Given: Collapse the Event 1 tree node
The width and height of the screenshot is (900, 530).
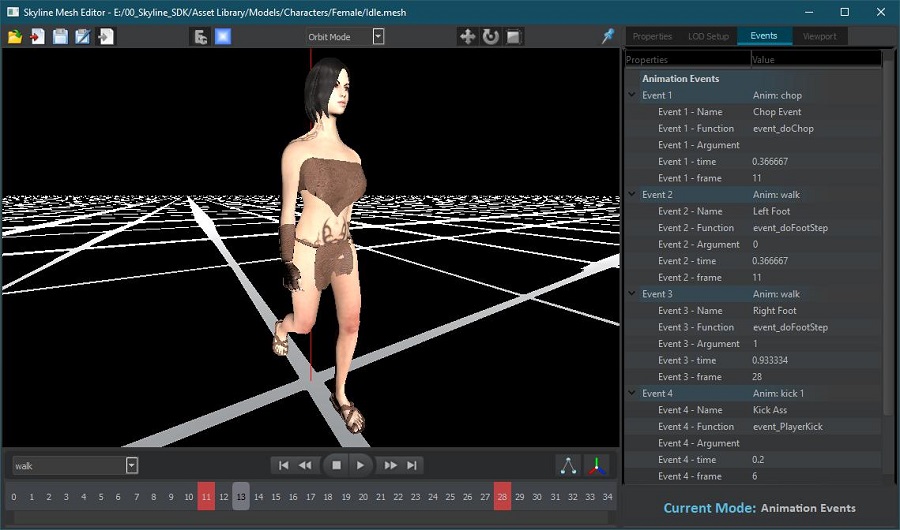Looking at the screenshot, I should (632, 95).
